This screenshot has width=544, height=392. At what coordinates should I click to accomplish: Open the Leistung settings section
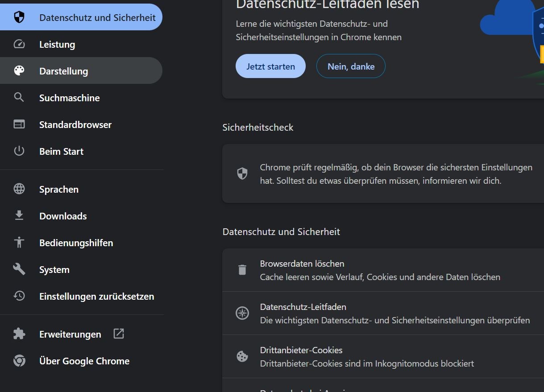click(81, 44)
